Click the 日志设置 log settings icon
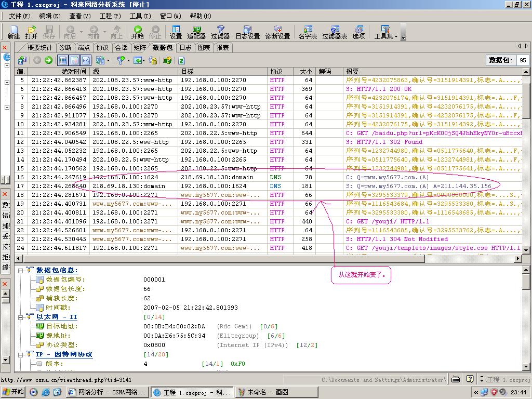This screenshot has height=399, width=532. tap(247, 32)
